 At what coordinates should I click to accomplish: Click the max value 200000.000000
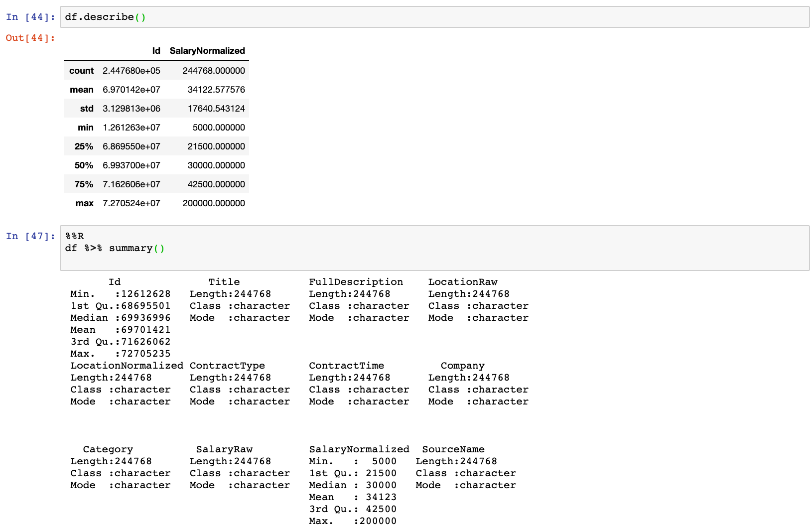pyautogui.click(x=214, y=203)
